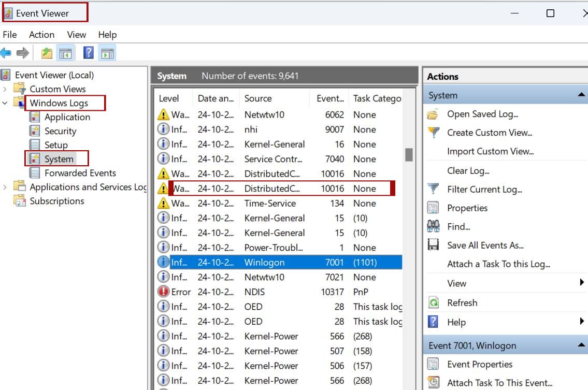Click the event list vertical scrollbar thumb
588x390 pixels.
click(x=409, y=155)
